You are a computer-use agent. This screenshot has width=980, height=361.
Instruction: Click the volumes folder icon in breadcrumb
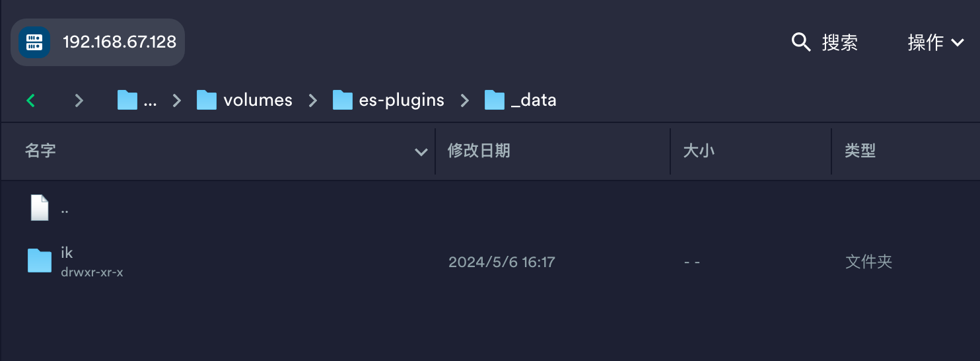pyautogui.click(x=207, y=100)
